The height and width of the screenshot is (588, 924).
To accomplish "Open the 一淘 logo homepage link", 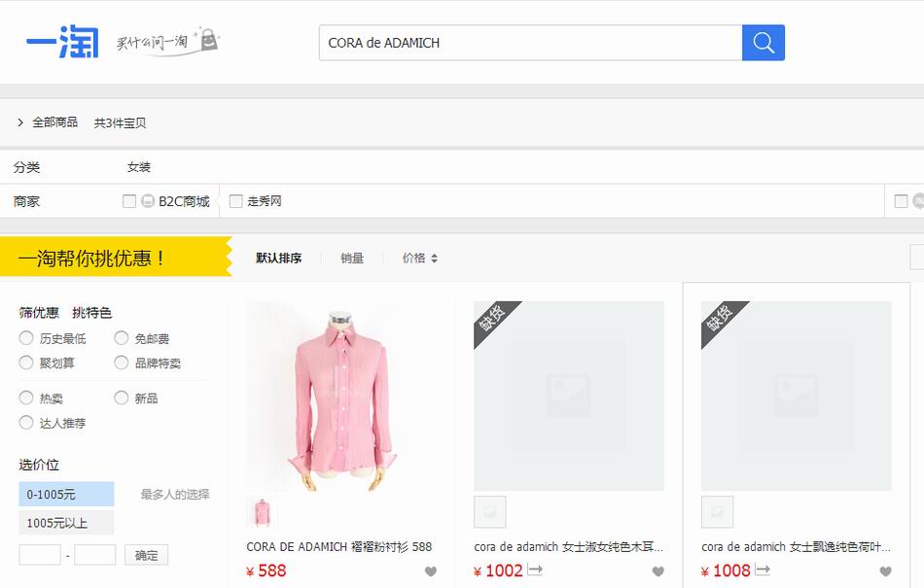I will [62, 42].
